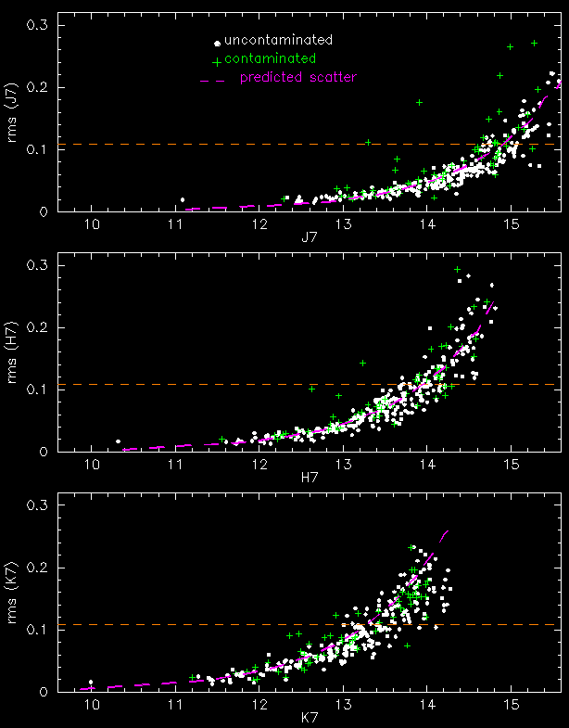Click the 0.3 tick label in top panel

point(36,26)
